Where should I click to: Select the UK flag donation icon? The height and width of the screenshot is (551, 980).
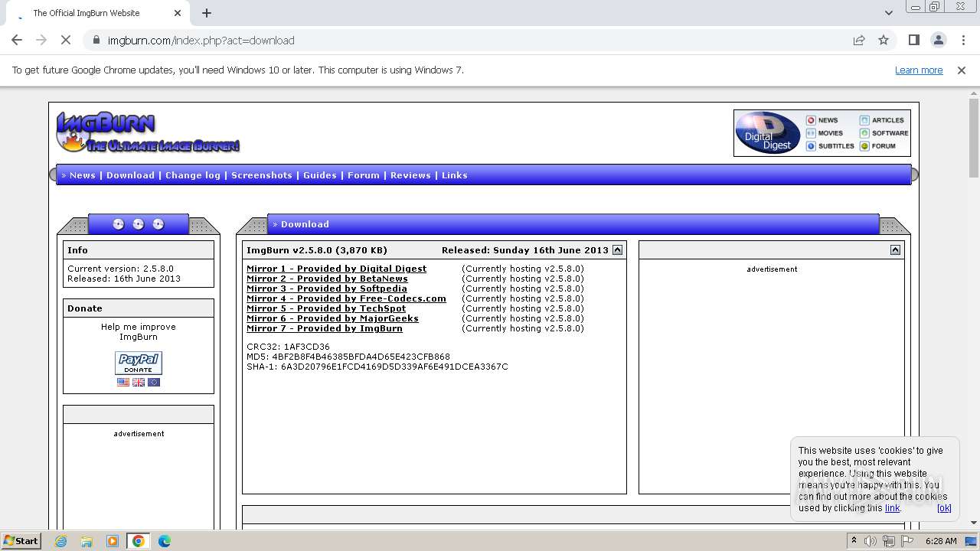(x=139, y=382)
